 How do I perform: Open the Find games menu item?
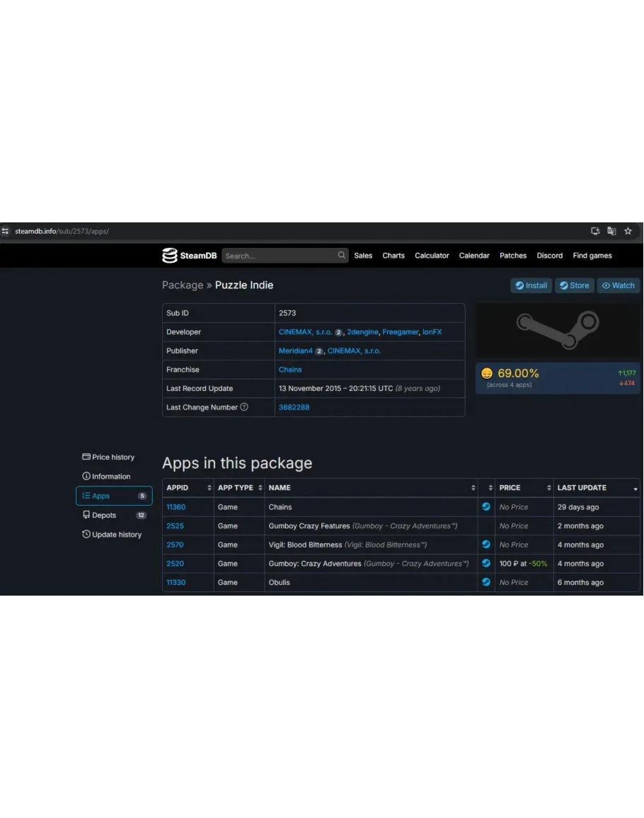pos(592,256)
